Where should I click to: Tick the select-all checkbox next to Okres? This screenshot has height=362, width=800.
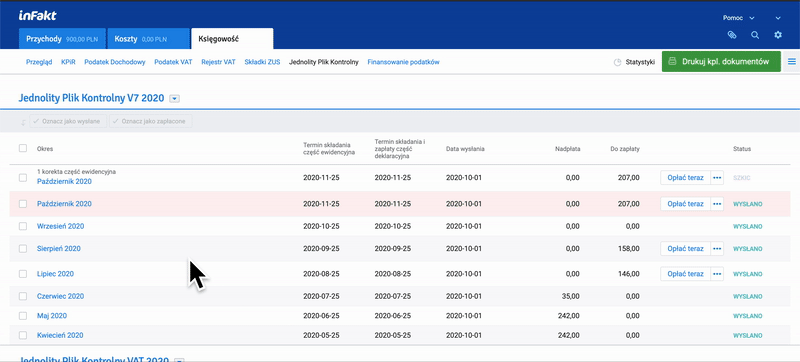[23, 148]
